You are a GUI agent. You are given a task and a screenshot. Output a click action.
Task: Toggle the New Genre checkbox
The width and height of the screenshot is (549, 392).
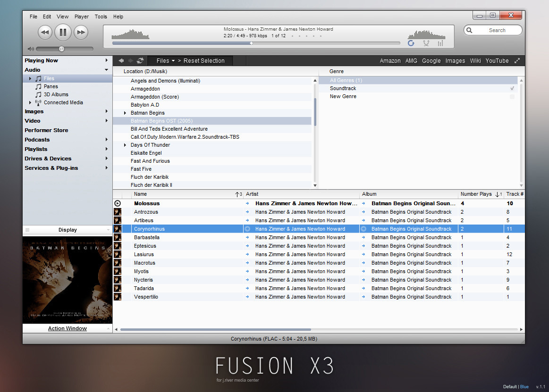[512, 97]
